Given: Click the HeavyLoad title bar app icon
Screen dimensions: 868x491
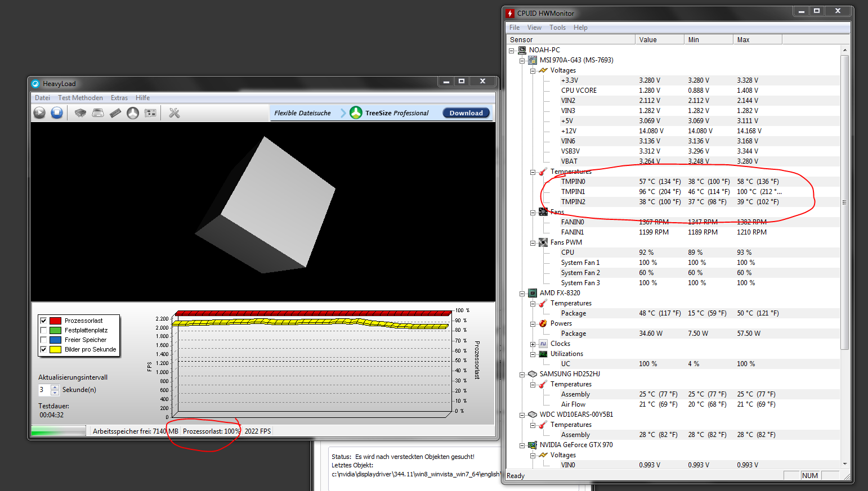Looking at the screenshot, I should pyautogui.click(x=36, y=84).
